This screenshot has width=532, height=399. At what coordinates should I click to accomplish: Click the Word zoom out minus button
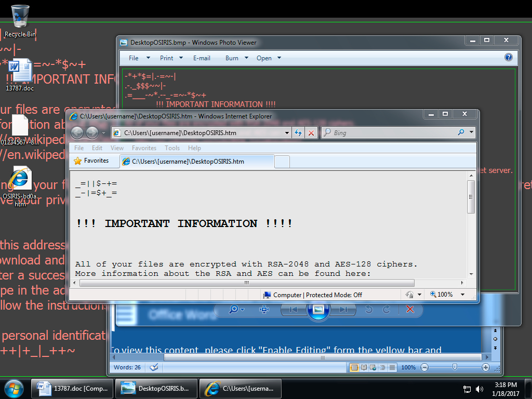(x=424, y=367)
